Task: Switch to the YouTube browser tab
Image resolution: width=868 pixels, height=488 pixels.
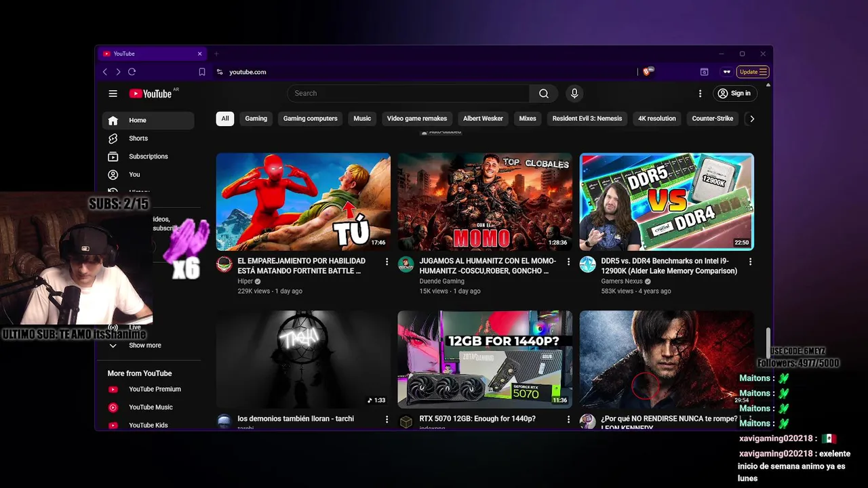Action: point(152,54)
